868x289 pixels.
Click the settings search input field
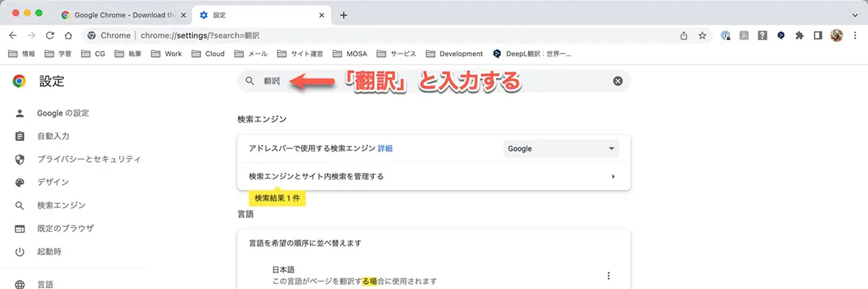tap(434, 81)
